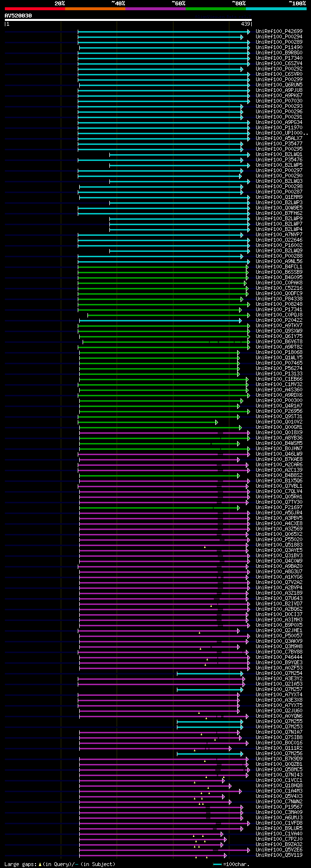Open hit UniRef100_P11490
Screen dimensions: 311x868
279,48
